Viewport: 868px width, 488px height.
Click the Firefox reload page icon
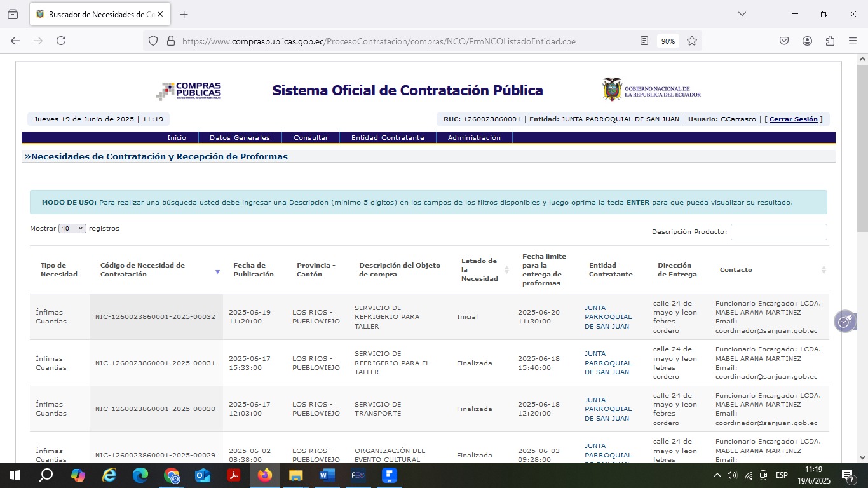(x=61, y=41)
